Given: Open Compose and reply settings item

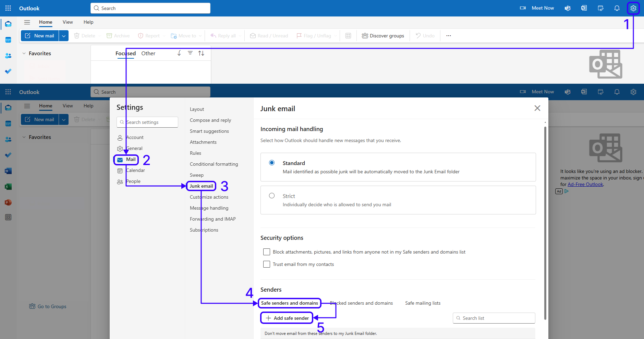Looking at the screenshot, I should click(x=210, y=120).
